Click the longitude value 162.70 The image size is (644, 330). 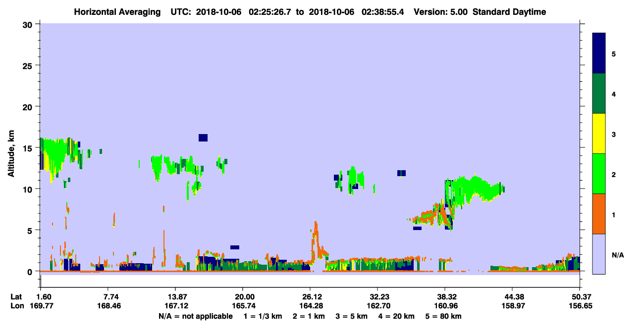379,306
